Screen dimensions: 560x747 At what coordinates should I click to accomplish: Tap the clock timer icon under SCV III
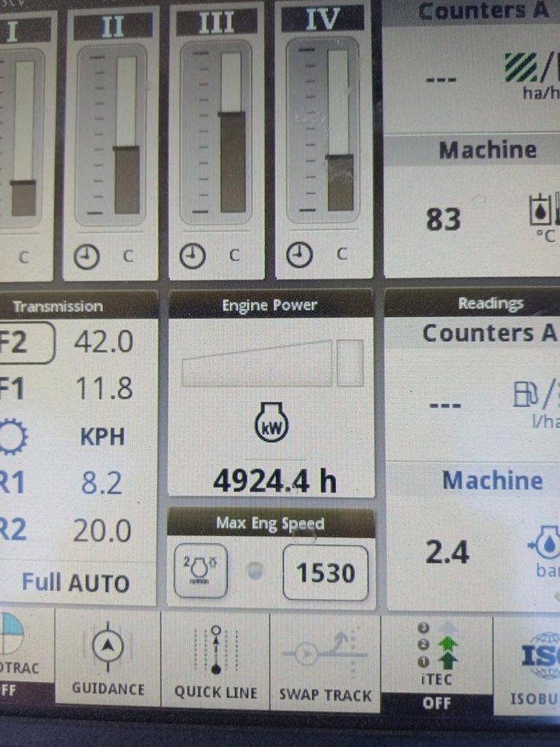[193, 256]
